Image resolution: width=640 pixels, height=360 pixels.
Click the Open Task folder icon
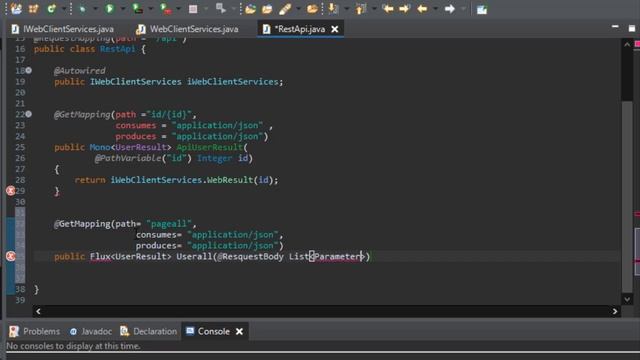coord(267,9)
